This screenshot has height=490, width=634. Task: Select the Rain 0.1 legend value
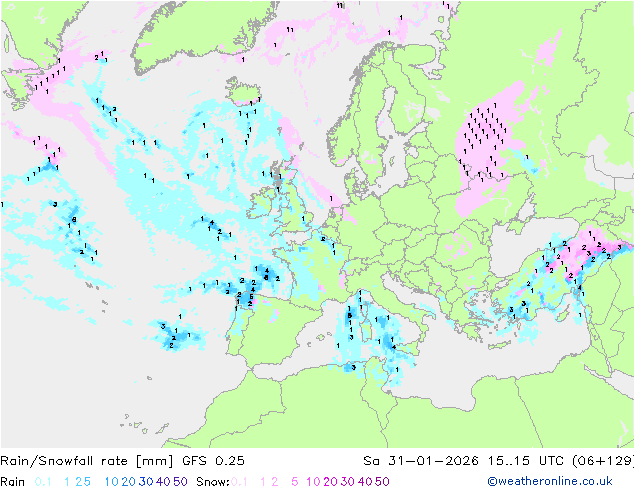43,482
